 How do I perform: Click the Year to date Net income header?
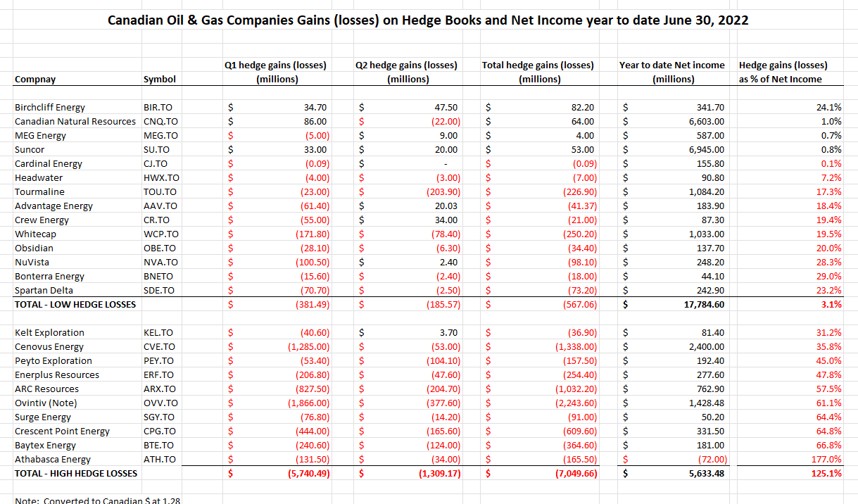(x=671, y=71)
